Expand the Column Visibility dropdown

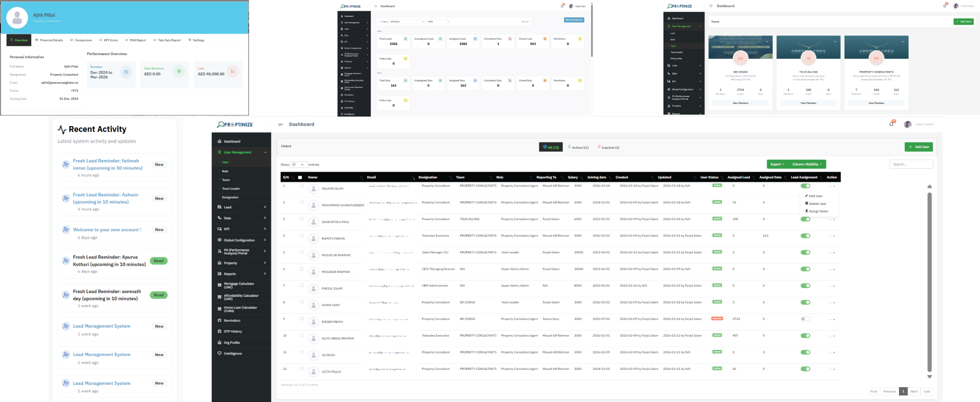807,164
